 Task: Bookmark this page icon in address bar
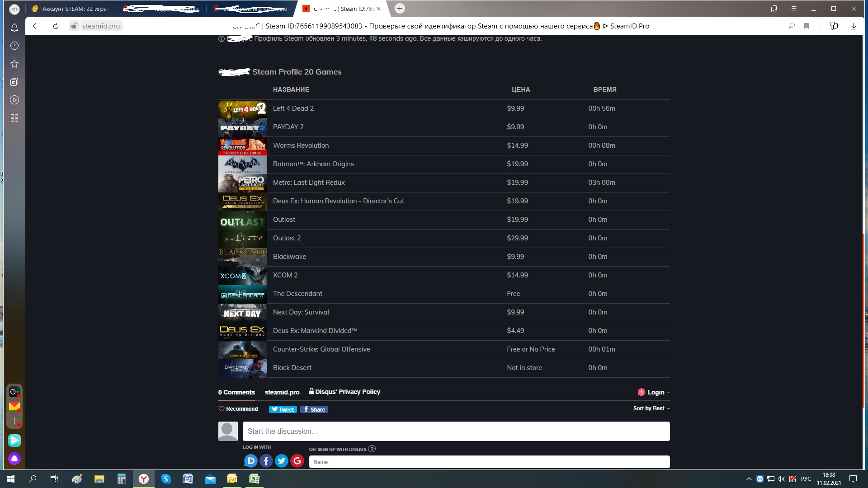(807, 26)
